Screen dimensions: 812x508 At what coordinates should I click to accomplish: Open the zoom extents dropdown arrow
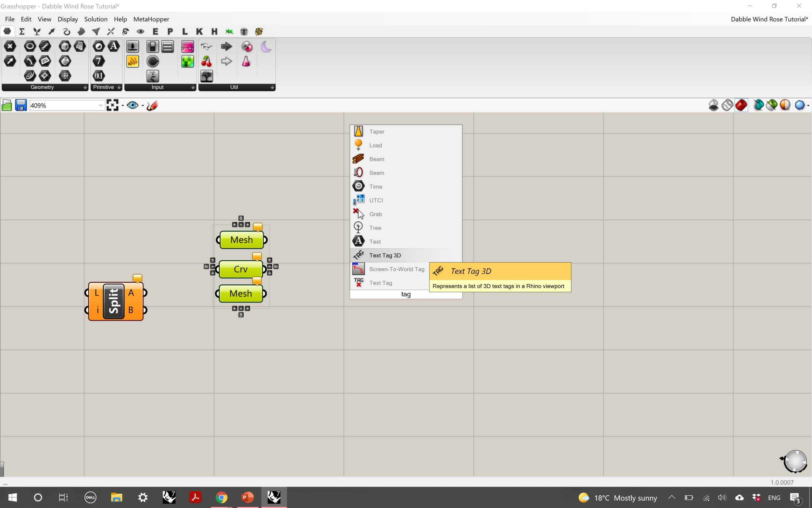click(x=122, y=106)
